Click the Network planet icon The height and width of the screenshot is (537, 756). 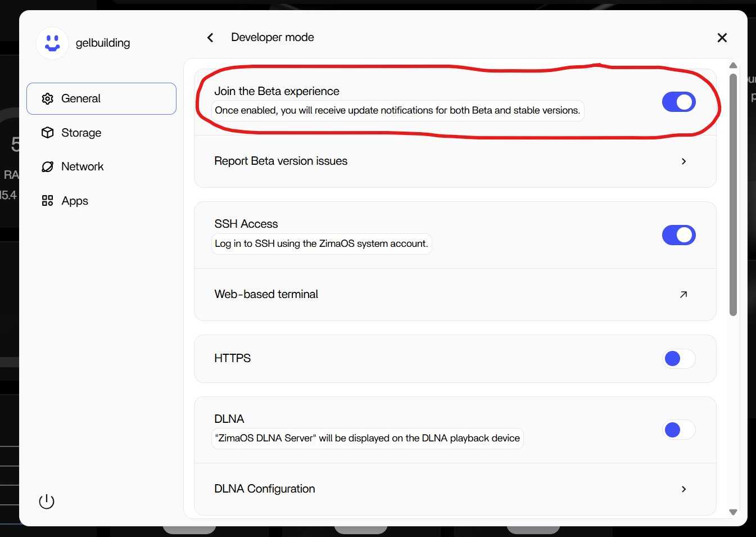48,167
